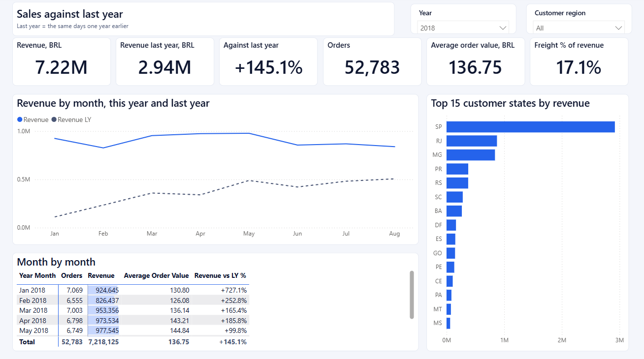The width and height of the screenshot is (644, 359).
Task: Click the Jan 2018 row label
Action: pyautogui.click(x=32, y=290)
